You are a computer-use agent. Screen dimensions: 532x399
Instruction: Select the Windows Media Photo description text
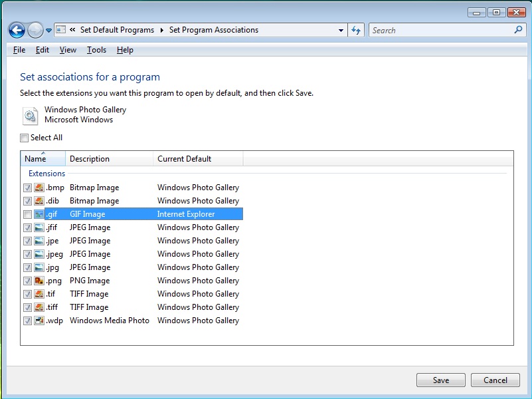[x=109, y=321]
